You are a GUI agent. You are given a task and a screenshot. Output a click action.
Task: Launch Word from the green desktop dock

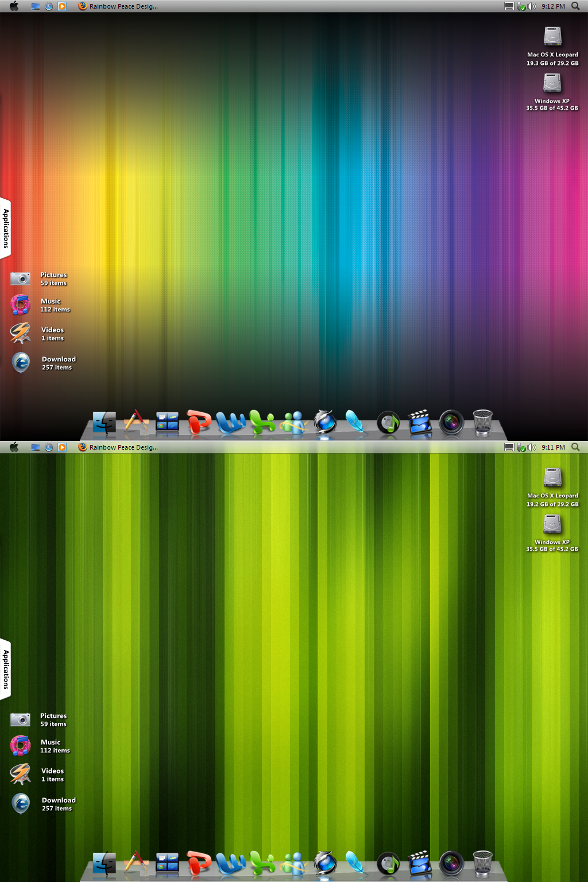coord(231,864)
